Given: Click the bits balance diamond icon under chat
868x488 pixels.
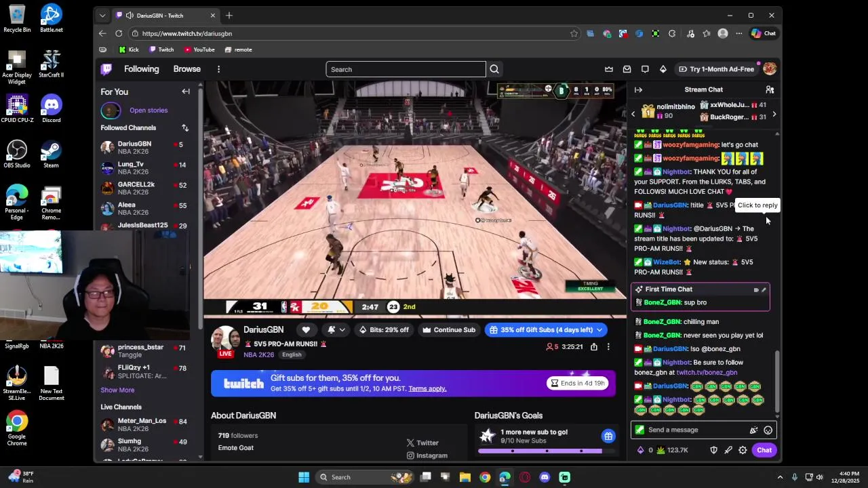Looking at the screenshot, I should tap(640, 450).
